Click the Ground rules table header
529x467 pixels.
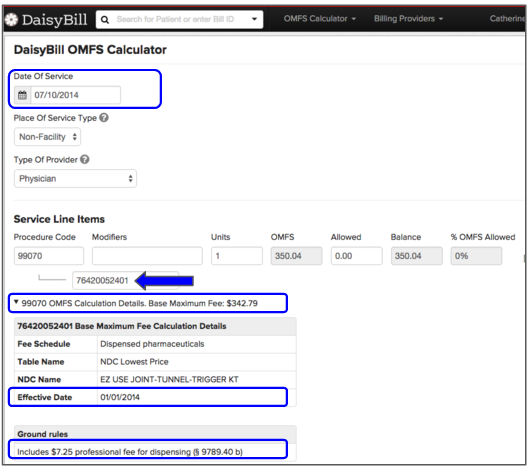[155, 434]
